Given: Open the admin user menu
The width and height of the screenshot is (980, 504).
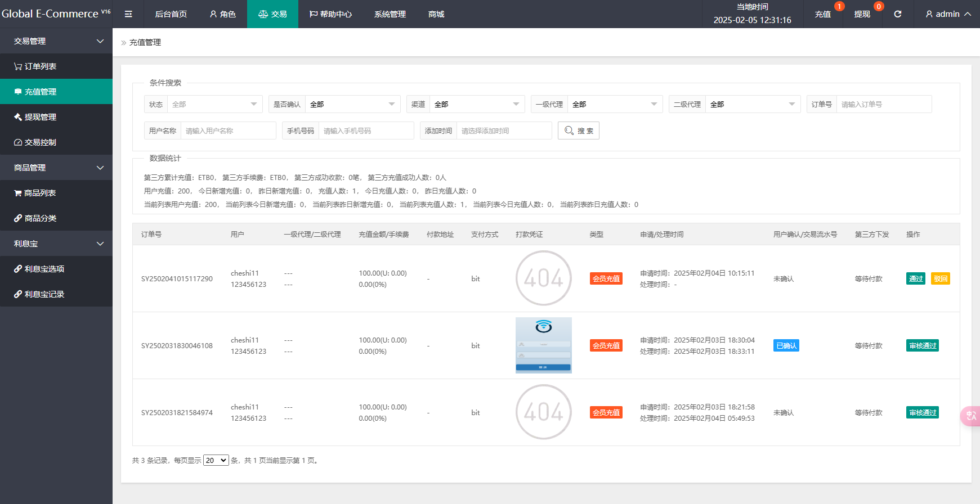Looking at the screenshot, I should [x=948, y=14].
